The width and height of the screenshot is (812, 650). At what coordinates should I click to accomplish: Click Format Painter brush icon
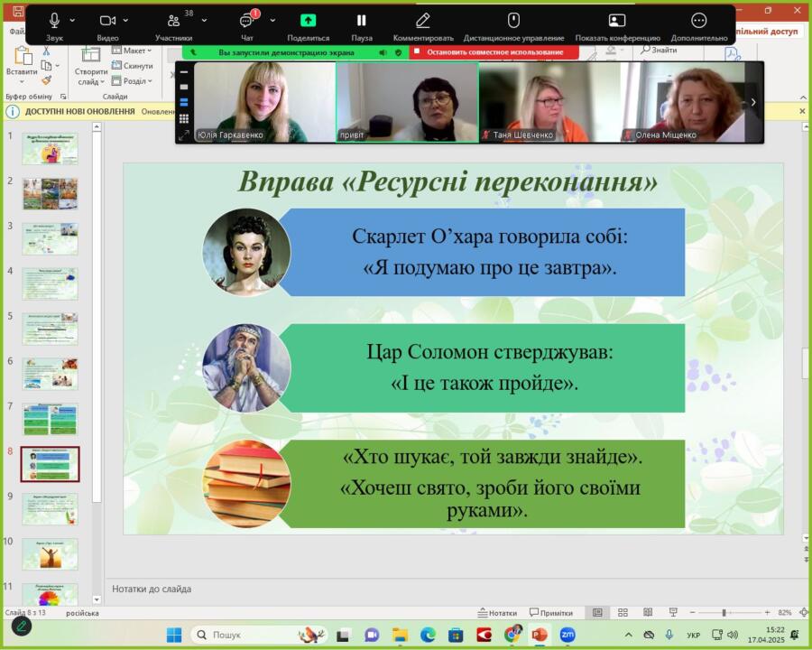click(47, 80)
